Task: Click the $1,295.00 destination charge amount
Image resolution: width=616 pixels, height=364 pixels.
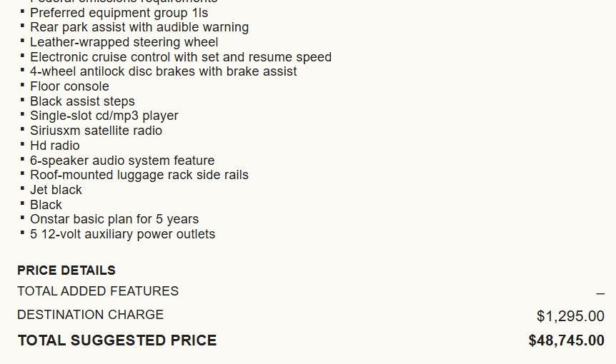Action: point(570,315)
